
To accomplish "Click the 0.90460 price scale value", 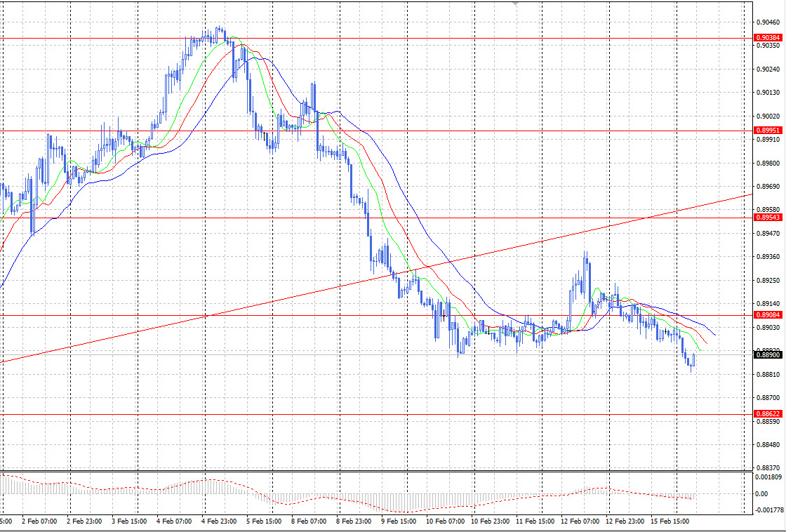I will pyautogui.click(x=768, y=22).
